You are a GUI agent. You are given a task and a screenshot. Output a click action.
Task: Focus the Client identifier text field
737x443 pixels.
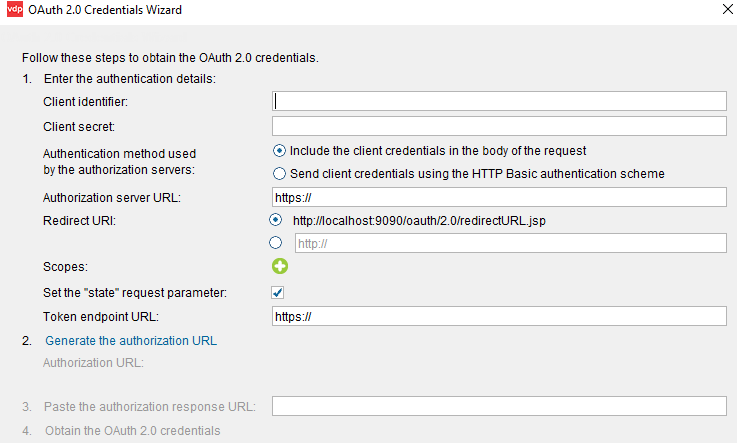499,101
